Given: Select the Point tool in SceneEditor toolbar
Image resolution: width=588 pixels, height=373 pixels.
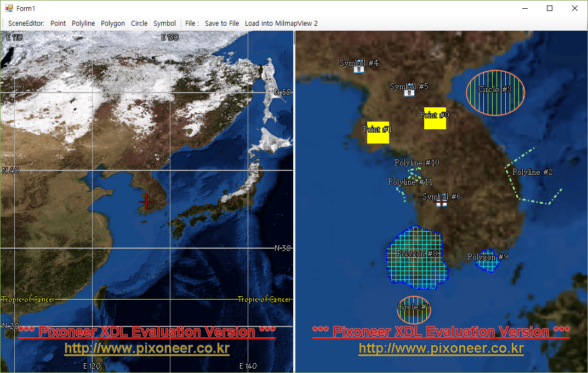Looking at the screenshot, I should [x=58, y=23].
